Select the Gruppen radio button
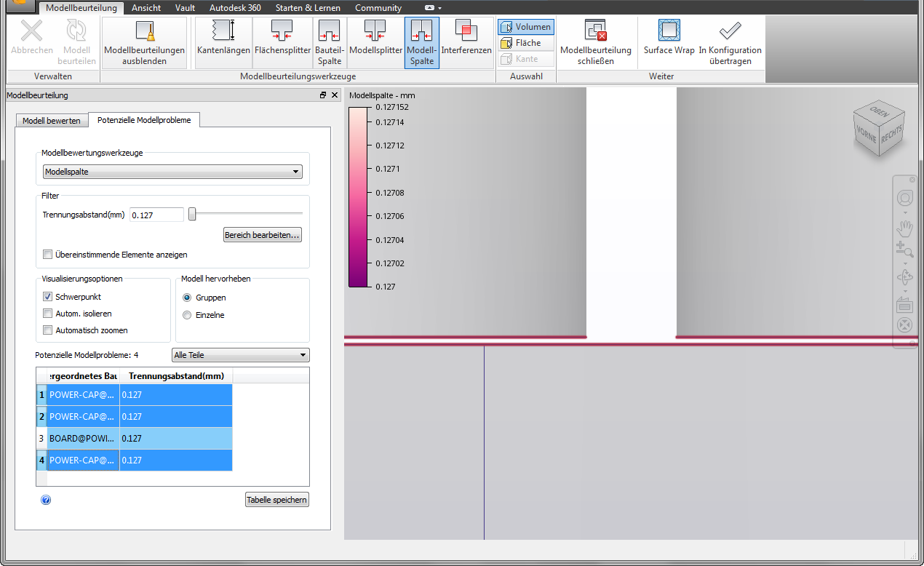 point(187,298)
